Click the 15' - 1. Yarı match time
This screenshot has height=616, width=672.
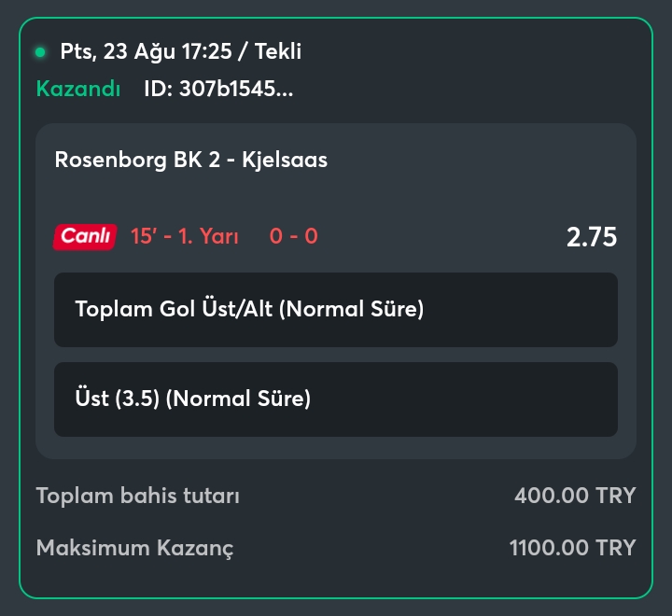[184, 236]
